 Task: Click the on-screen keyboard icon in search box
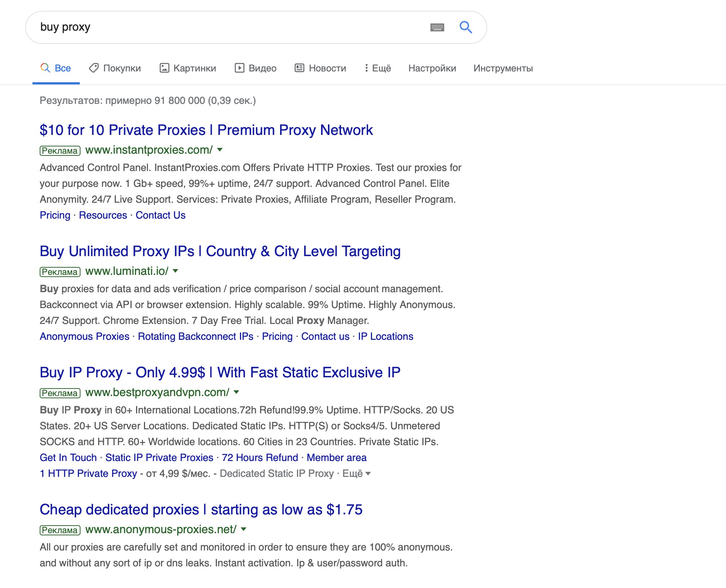point(437,27)
